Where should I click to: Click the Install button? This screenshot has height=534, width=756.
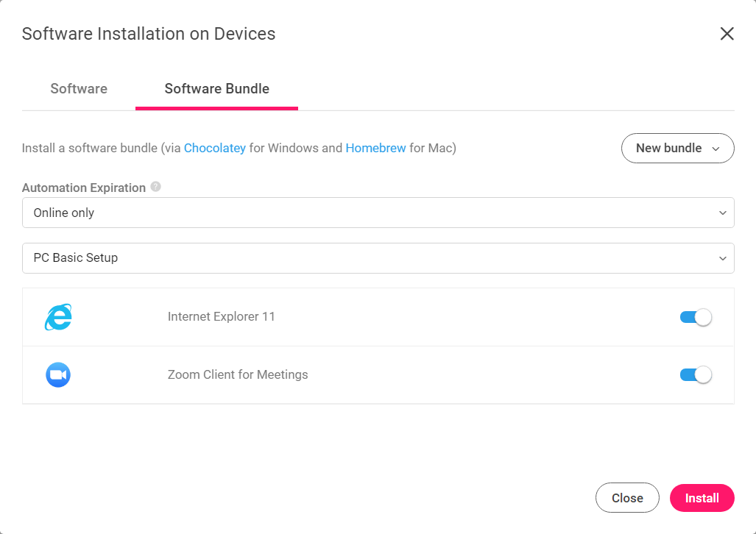[x=702, y=498]
